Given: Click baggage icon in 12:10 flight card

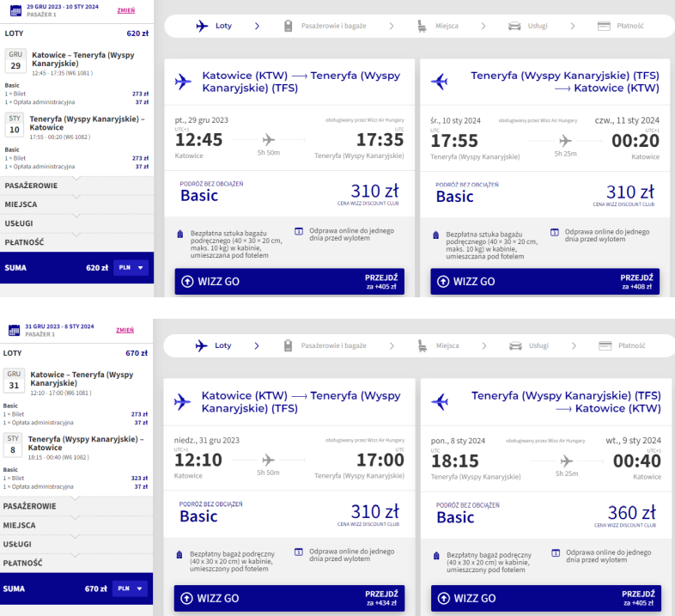Looking at the screenshot, I should pos(179,555).
